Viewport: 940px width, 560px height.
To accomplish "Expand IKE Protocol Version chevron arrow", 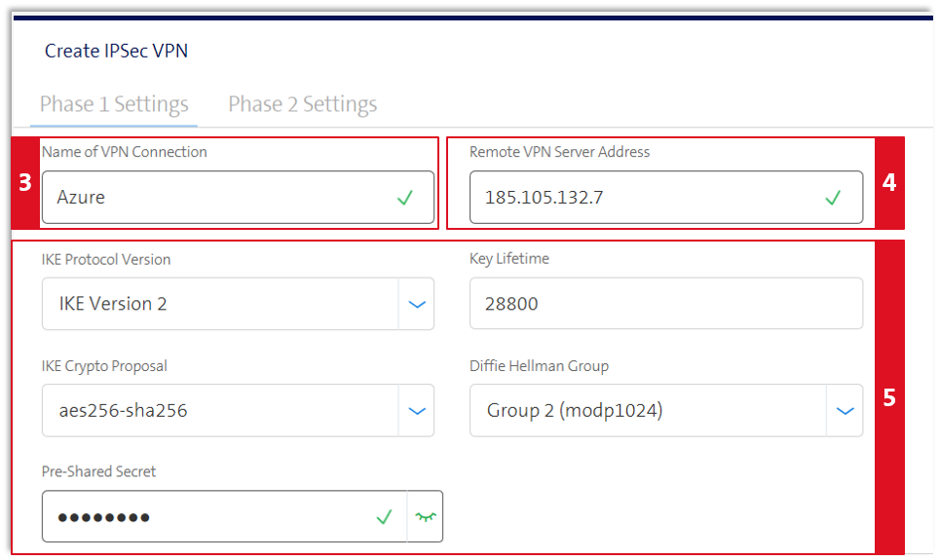I will pos(417,304).
